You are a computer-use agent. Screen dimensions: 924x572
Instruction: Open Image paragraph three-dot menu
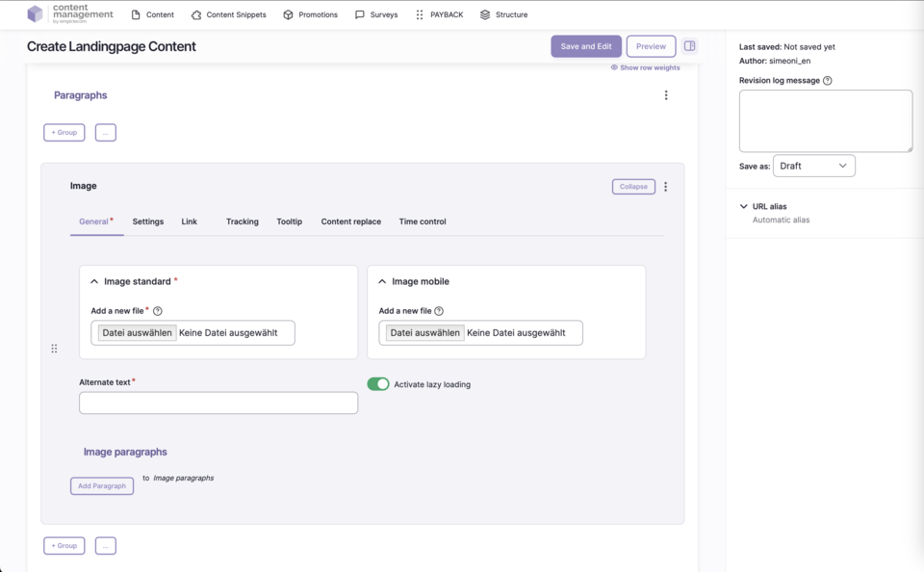pos(665,187)
